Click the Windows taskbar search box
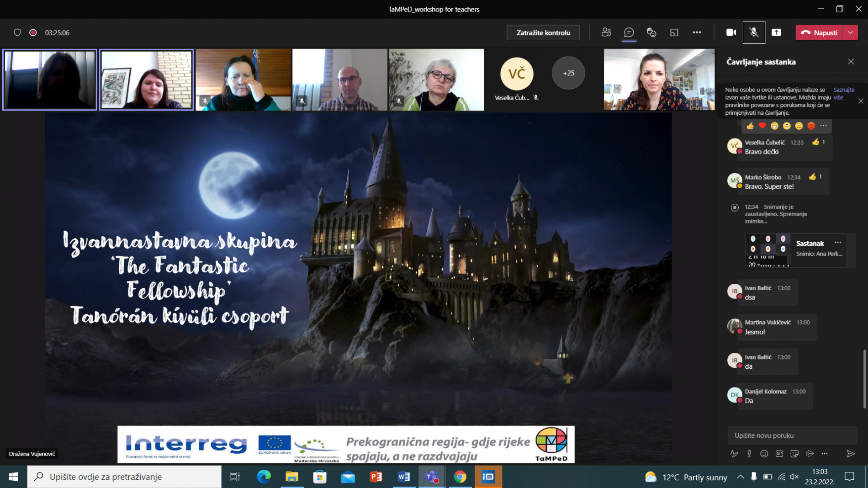Image resolution: width=868 pixels, height=488 pixels. (x=124, y=477)
